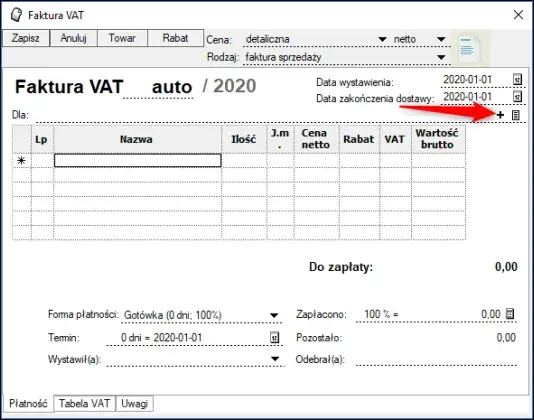Open the contractor list icon next to Dla
This screenshot has width=534, height=420.
(516, 115)
